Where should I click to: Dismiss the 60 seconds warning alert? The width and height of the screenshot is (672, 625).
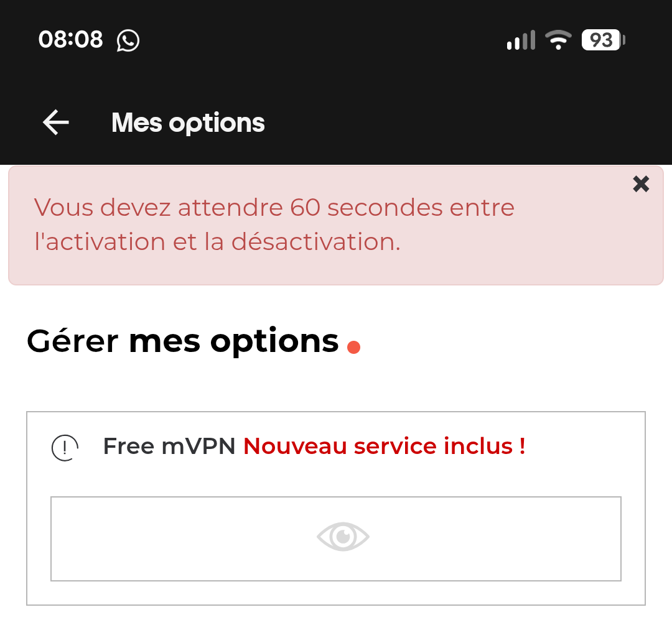click(x=641, y=184)
